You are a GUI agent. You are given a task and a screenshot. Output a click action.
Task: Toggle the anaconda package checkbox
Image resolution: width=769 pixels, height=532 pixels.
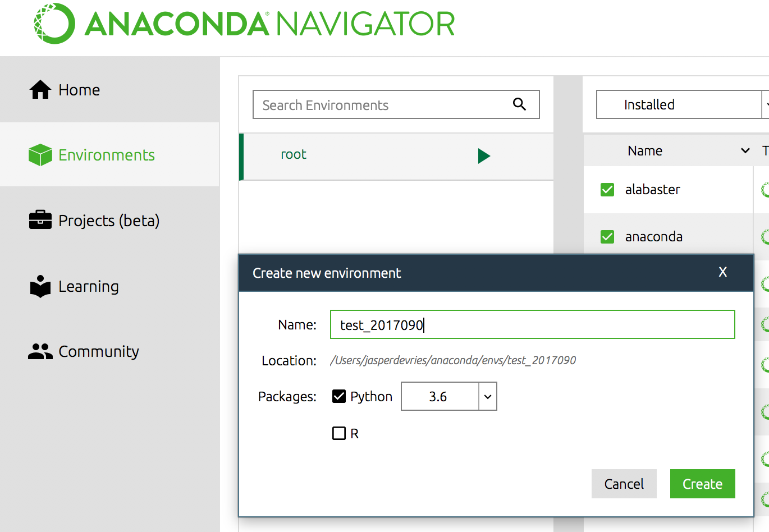pyautogui.click(x=607, y=236)
